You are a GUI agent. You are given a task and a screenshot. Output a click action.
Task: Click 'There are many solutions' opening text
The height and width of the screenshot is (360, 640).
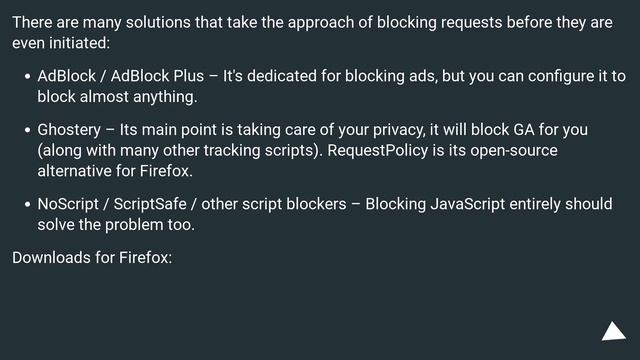point(101,22)
